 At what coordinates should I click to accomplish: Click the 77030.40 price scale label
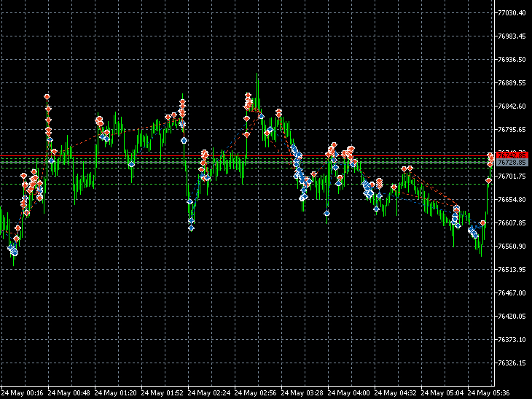(x=512, y=13)
